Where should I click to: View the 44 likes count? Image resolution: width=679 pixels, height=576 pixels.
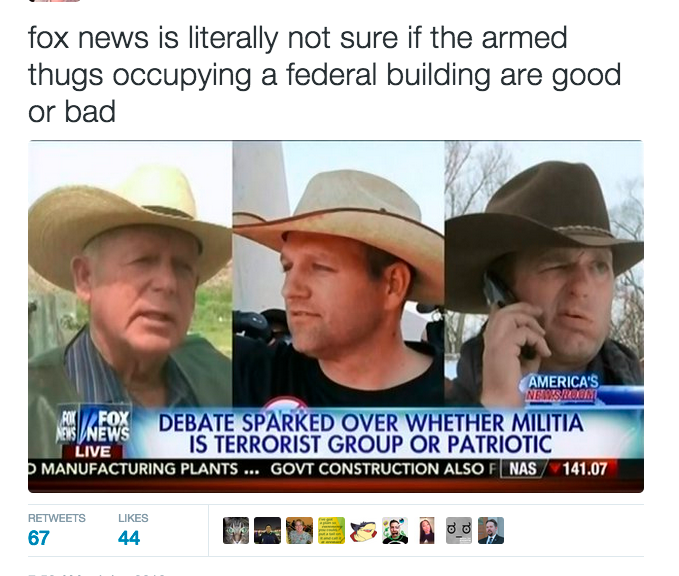coord(129,538)
